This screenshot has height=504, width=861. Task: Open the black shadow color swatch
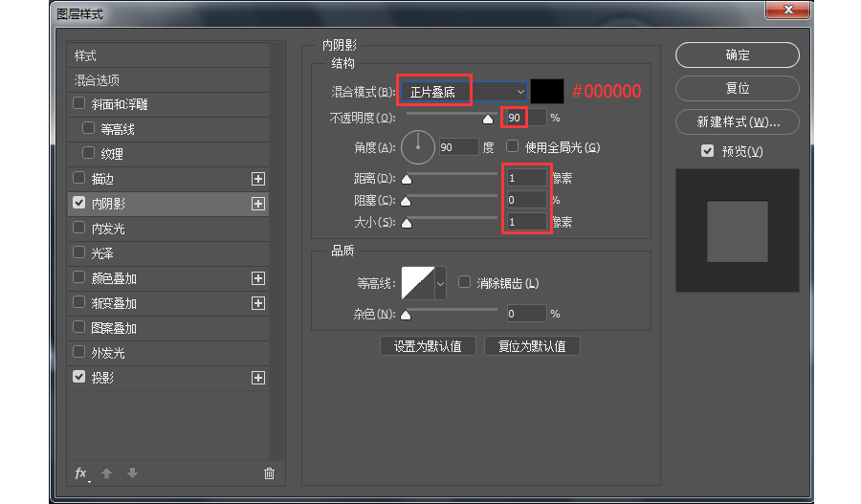(547, 91)
